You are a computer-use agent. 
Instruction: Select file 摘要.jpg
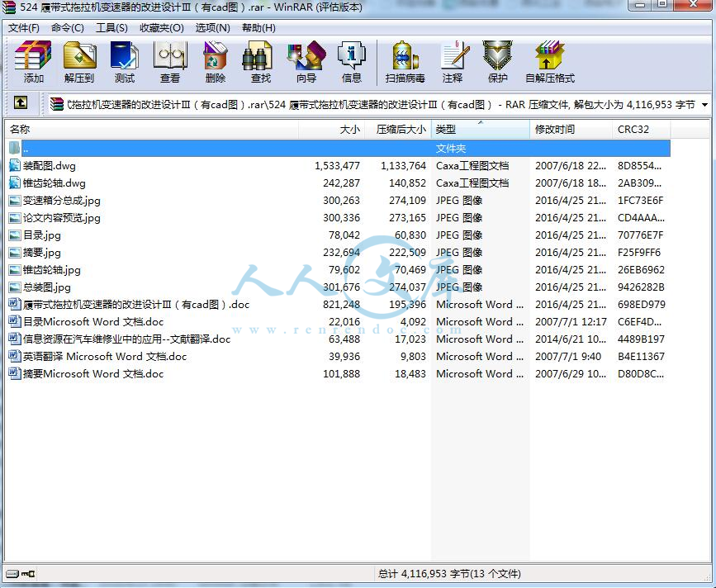[41, 252]
